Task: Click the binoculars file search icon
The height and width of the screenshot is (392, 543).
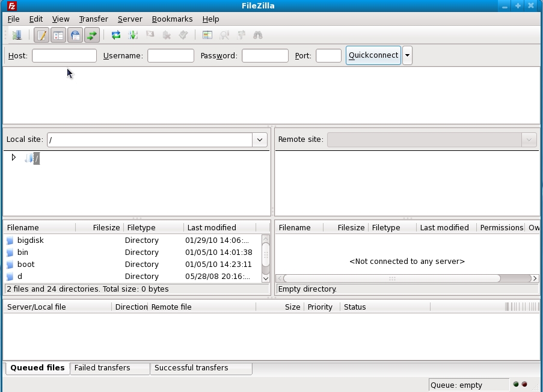Action: (x=258, y=35)
